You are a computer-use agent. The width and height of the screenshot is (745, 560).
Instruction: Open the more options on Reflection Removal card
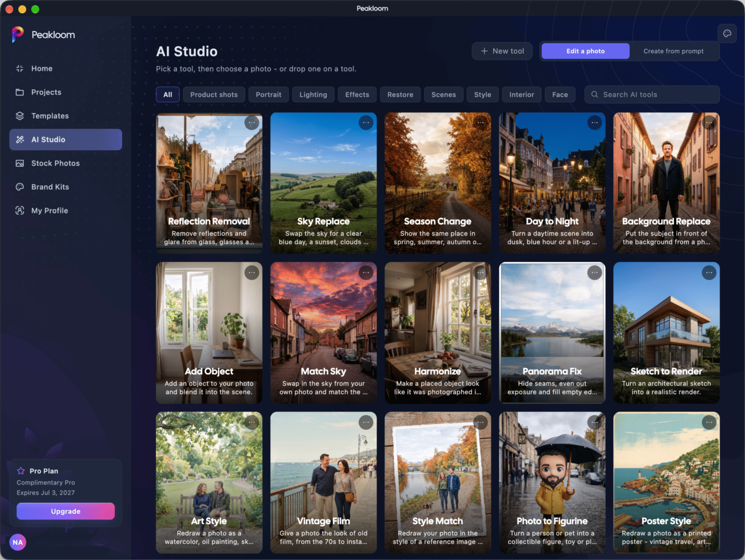pyautogui.click(x=252, y=123)
